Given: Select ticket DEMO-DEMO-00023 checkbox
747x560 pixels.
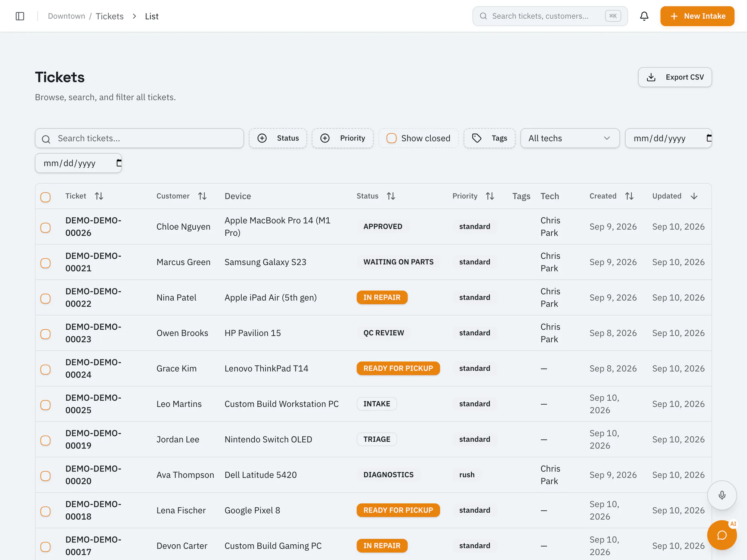Looking at the screenshot, I should (x=46, y=334).
